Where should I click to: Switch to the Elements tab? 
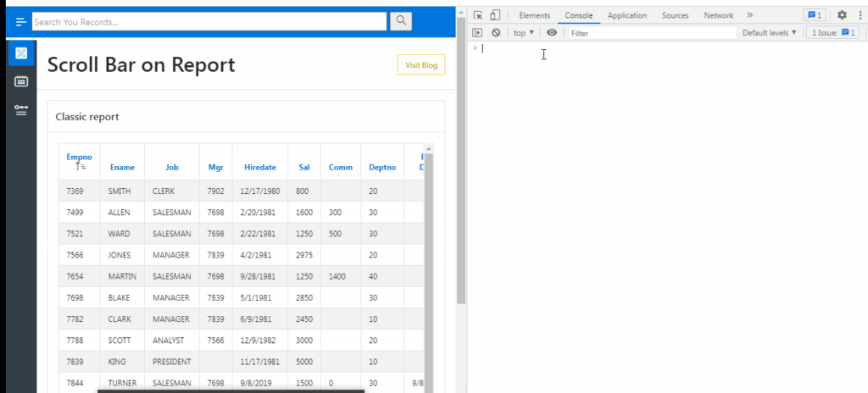[534, 15]
